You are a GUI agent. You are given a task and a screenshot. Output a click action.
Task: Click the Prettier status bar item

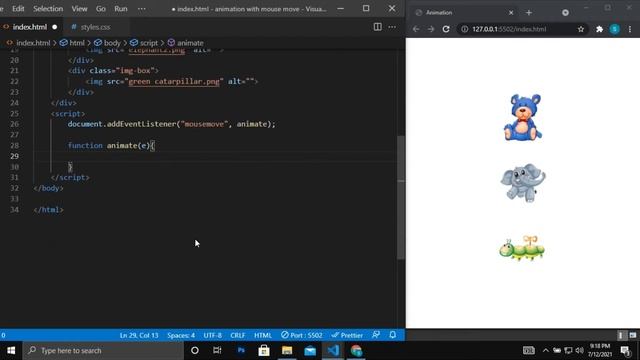(347, 336)
